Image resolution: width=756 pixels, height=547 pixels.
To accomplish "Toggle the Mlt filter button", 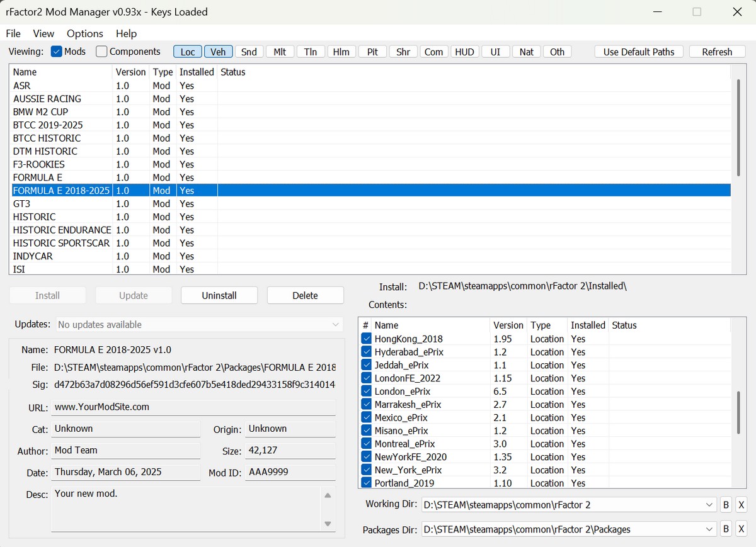I will [x=280, y=52].
